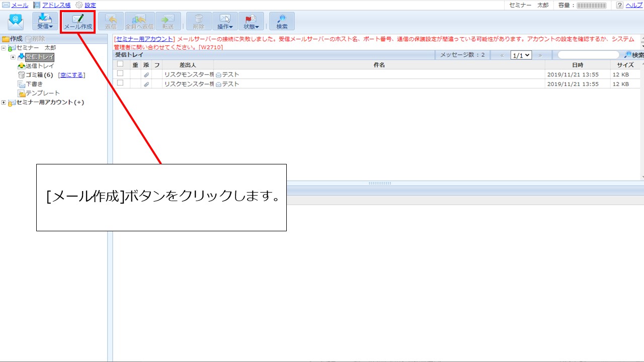Click the 全員へ返信 reply-all icon

pos(139,22)
